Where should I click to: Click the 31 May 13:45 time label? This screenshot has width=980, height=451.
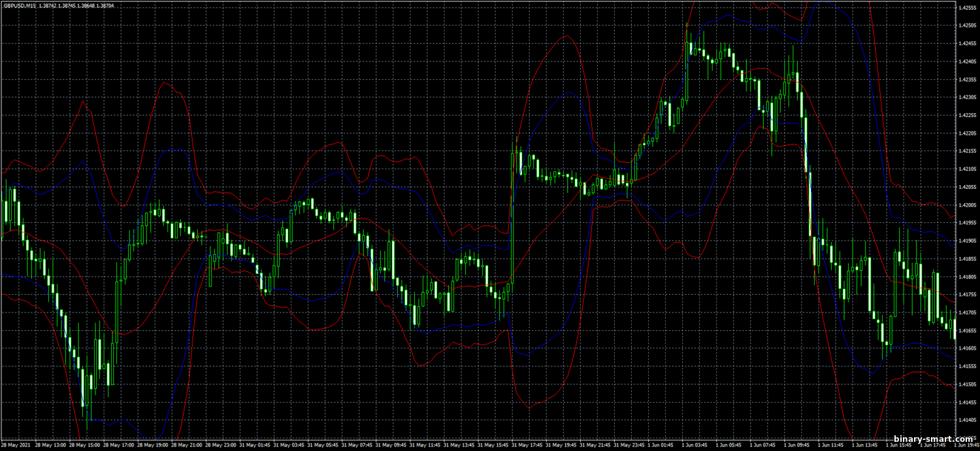pyautogui.click(x=458, y=444)
